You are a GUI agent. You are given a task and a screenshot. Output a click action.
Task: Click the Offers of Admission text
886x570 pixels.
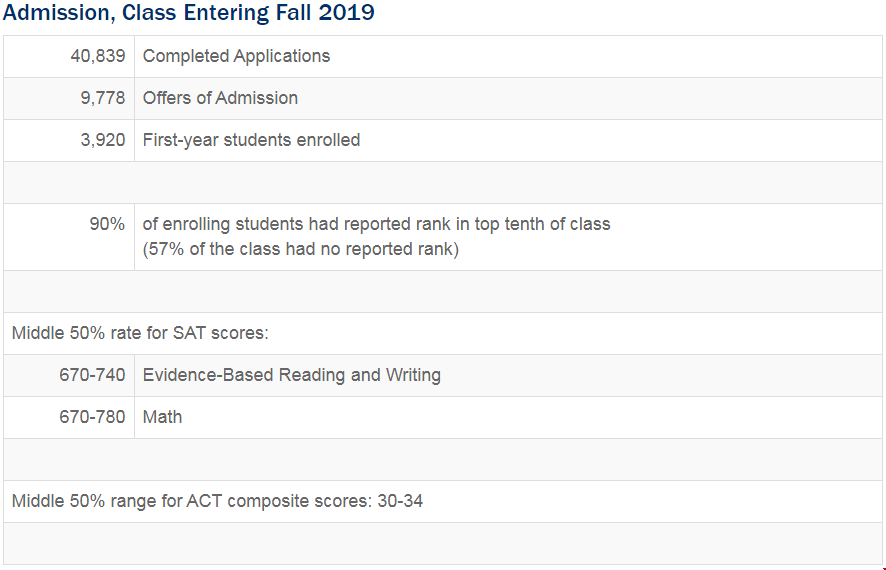pos(220,98)
